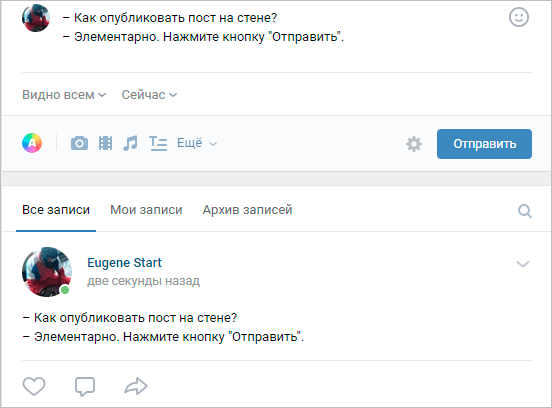Viewport: 552px width, 408px height.
Task: Expand the 'Сейчас' publish time dropdown
Action: [x=149, y=95]
